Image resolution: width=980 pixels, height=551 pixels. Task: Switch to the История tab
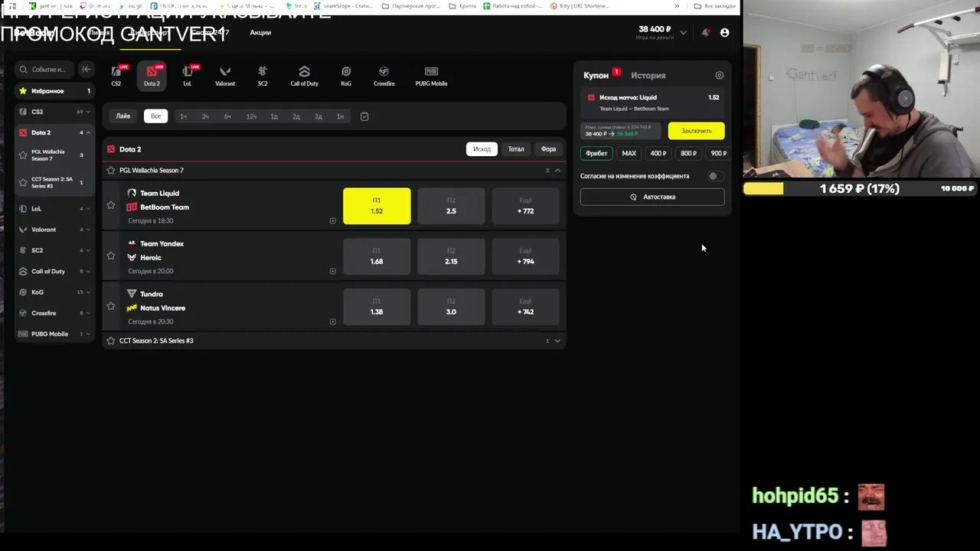pos(648,75)
